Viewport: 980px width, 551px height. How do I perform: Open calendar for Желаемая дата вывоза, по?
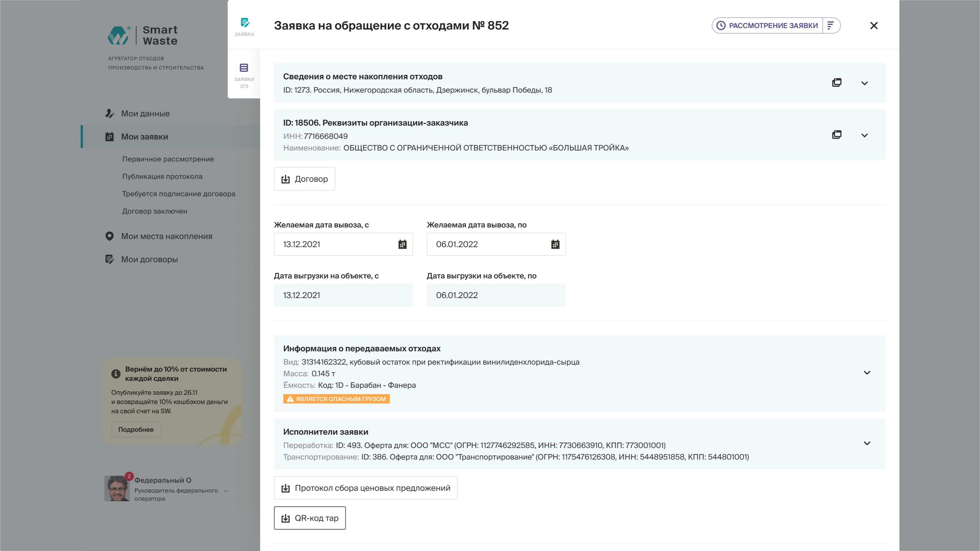(555, 244)
